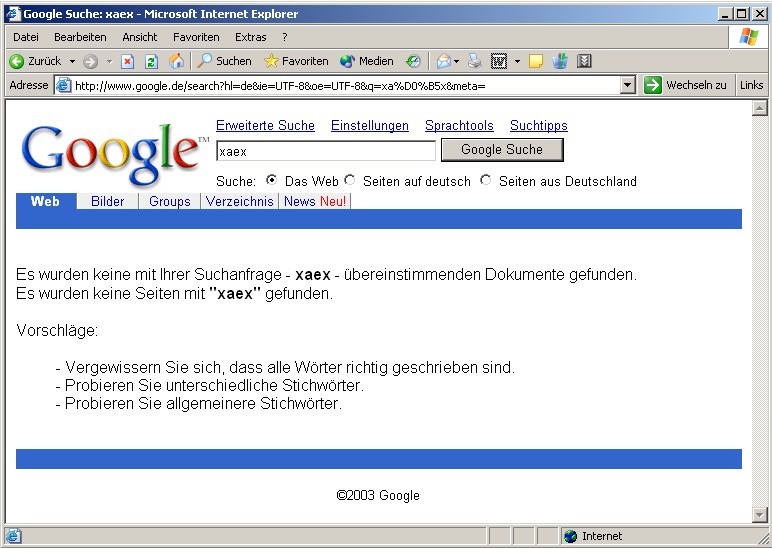Click the status bar page icon
Viewport: 772px width, 548px height.
13,536
